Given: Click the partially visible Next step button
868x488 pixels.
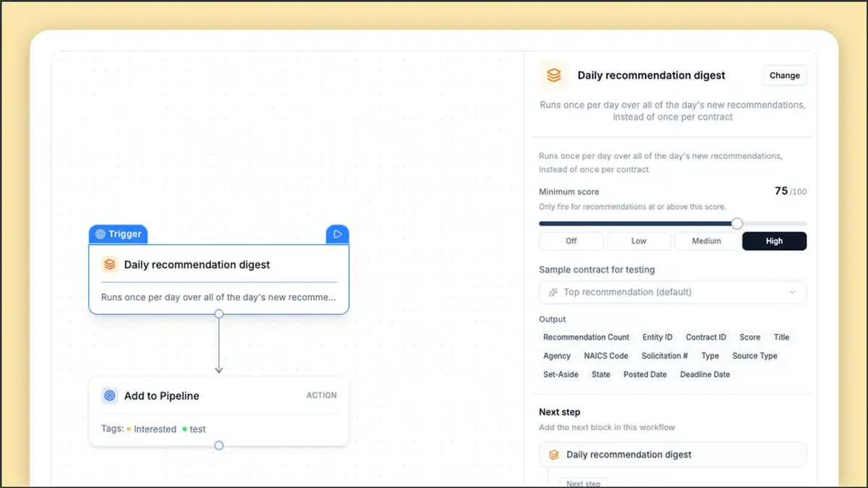Looking at the screenshot, I should (584, 482).
